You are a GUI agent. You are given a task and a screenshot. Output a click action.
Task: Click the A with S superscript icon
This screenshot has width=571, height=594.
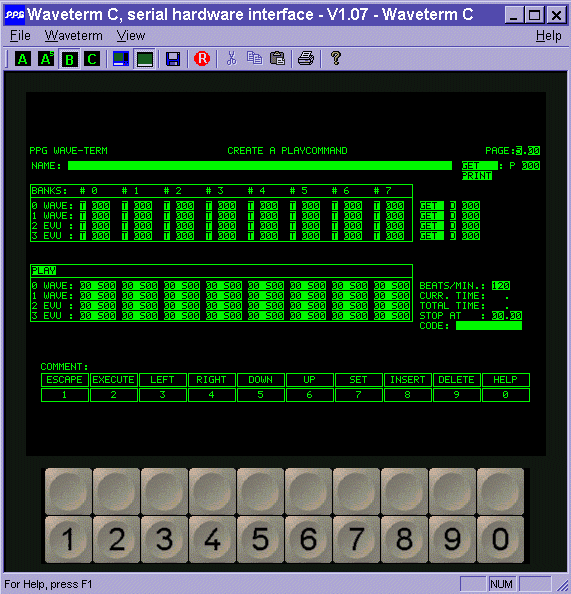pos(46,59)
